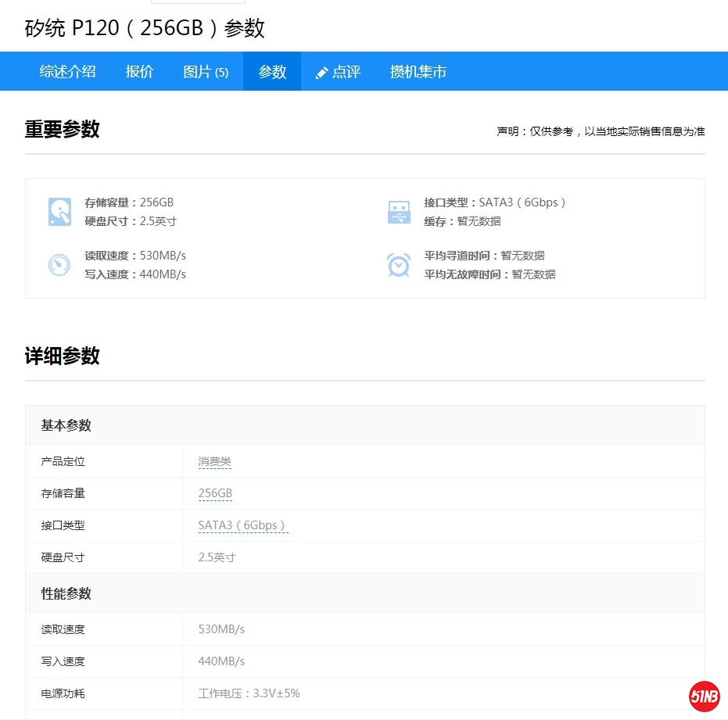Click the 性能参数 section header
Viewport: 728px width, 720px height.
[66, 593]
